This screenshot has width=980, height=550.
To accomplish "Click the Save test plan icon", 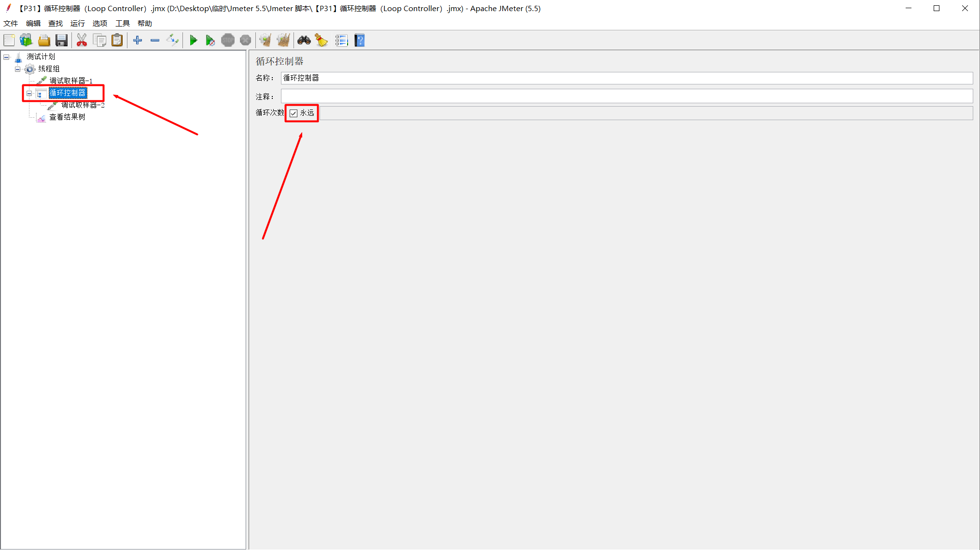I will (61, 41).
